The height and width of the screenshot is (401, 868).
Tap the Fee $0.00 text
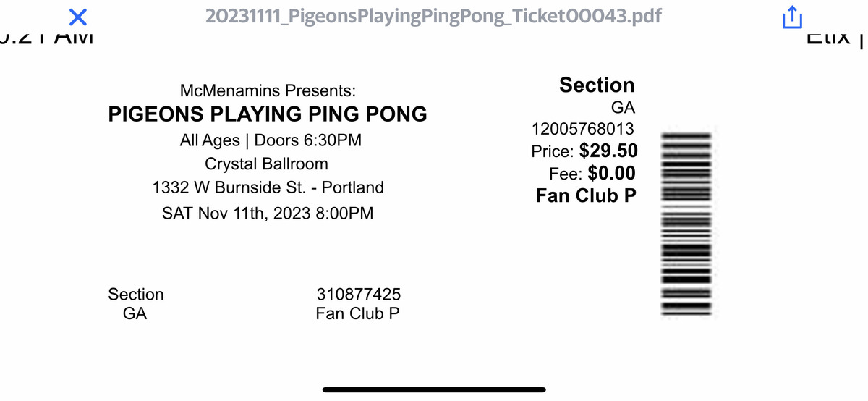pos(592,173)
